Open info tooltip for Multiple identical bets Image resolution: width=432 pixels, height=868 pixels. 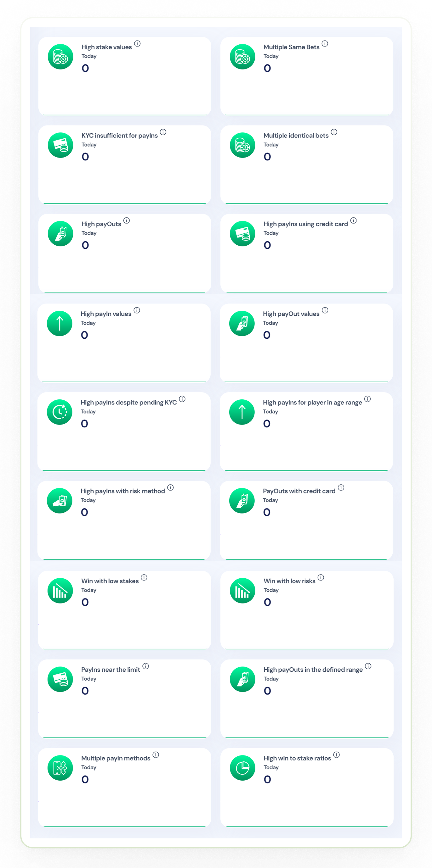pyautogui.click(x=334, y=132)
